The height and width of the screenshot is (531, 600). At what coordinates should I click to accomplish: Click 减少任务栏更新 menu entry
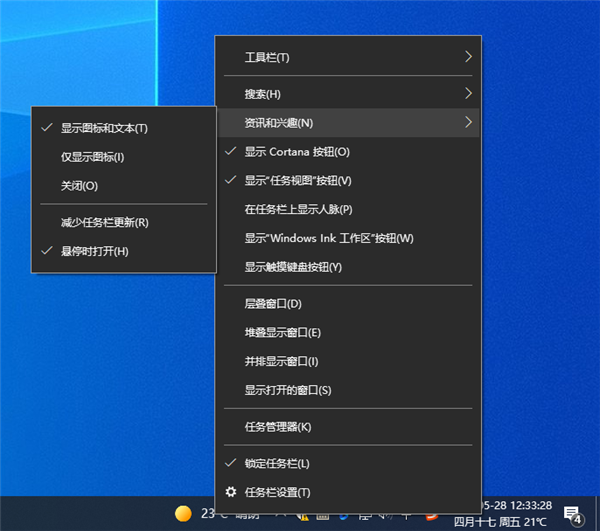pyautogui.click(x=104, y=222)
